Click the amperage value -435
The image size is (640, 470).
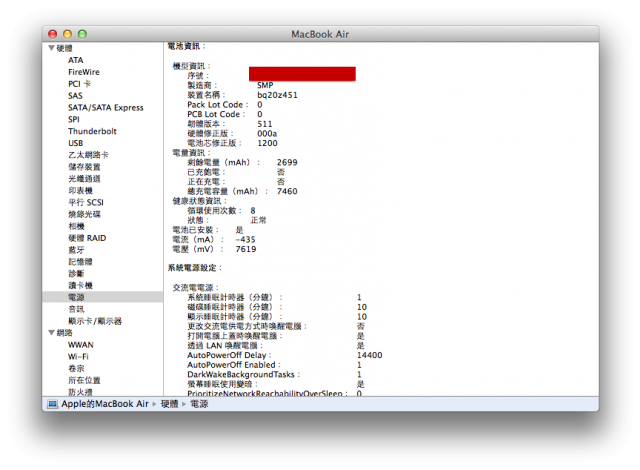point(245,239)
